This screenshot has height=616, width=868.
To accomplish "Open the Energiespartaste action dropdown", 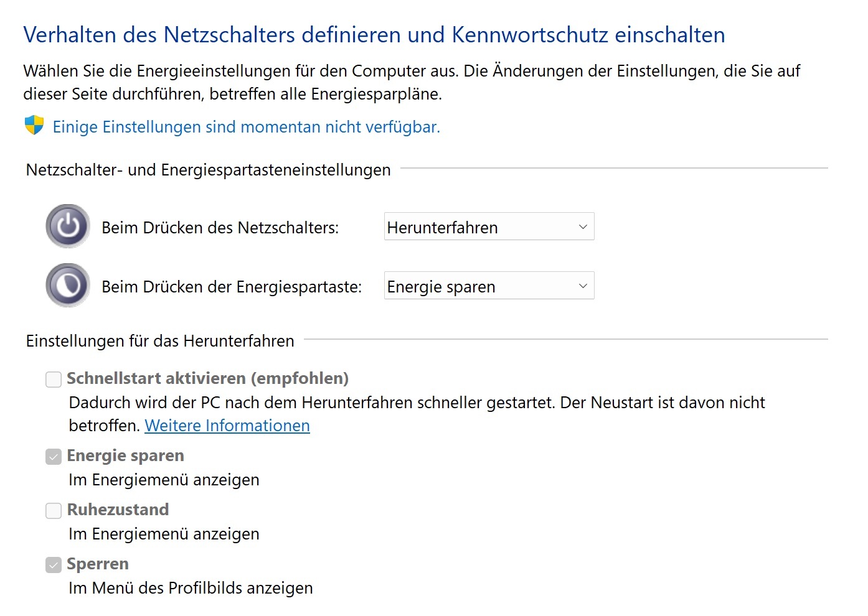I will tap(489, 286).
